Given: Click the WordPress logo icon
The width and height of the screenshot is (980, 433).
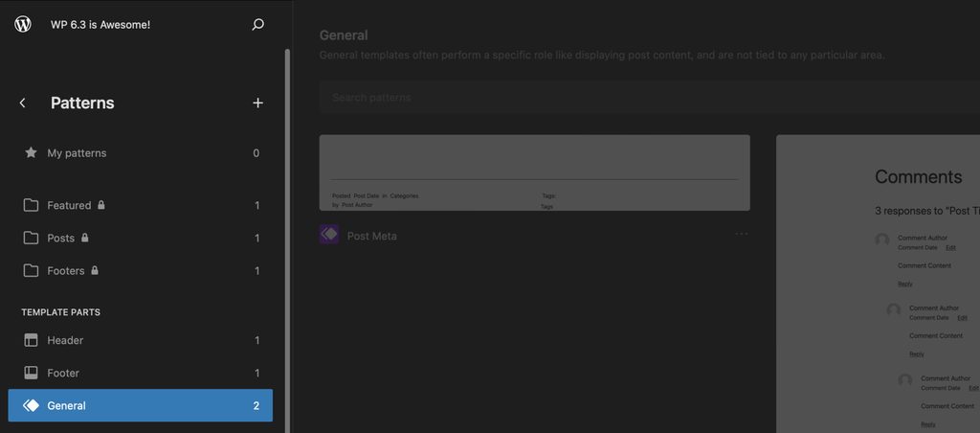Looking at the screenshot, I should 23,25.
